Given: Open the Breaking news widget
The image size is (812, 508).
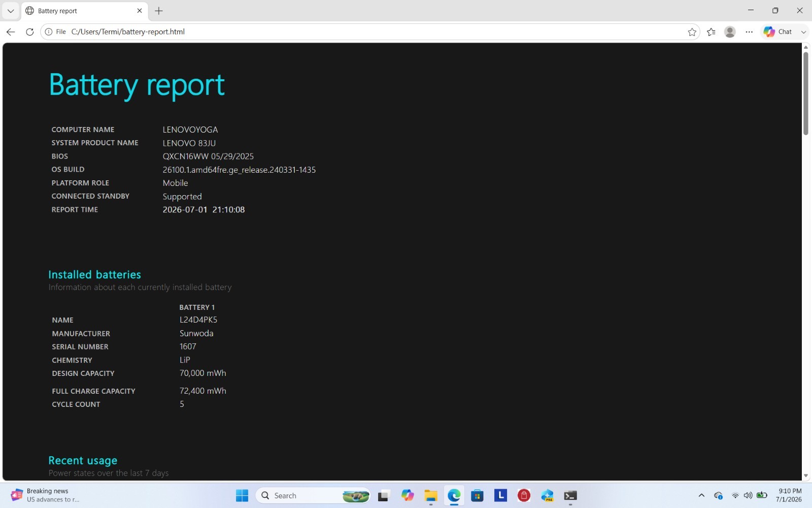Looking at the screenshot, I should coord(46,495).
